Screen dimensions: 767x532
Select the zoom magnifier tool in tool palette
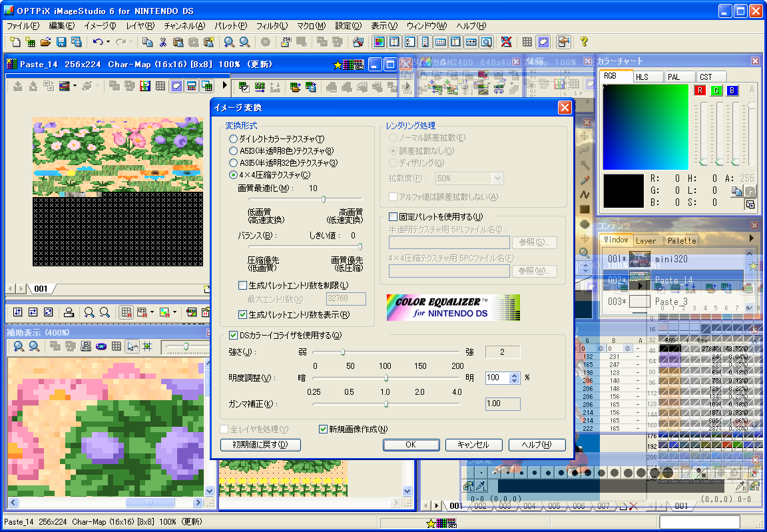(x=584, y=253)
